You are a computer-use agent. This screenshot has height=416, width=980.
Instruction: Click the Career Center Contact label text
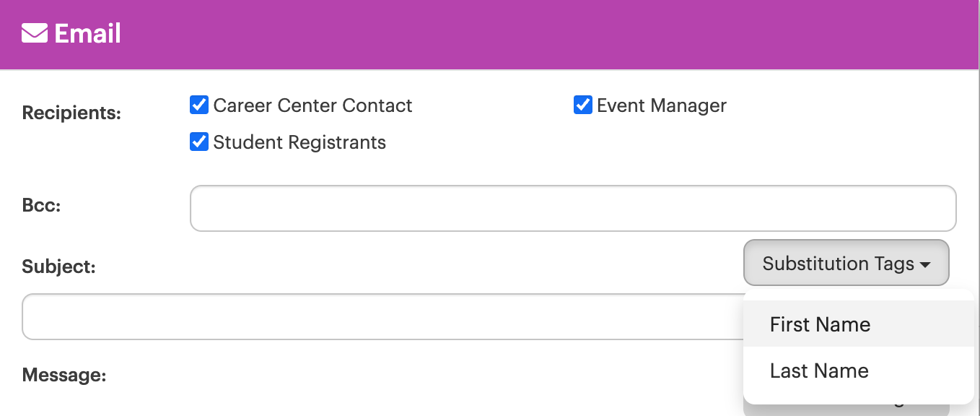(x=312, y=105)
